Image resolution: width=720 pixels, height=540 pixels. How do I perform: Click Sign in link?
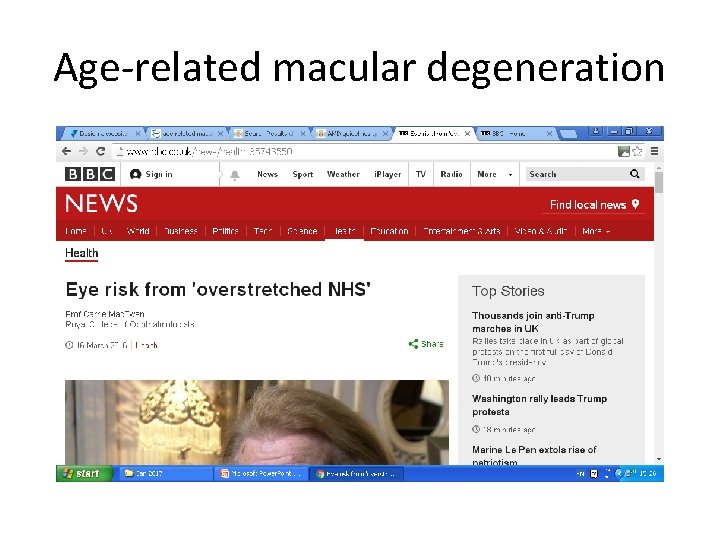click(x=159, y=174)
